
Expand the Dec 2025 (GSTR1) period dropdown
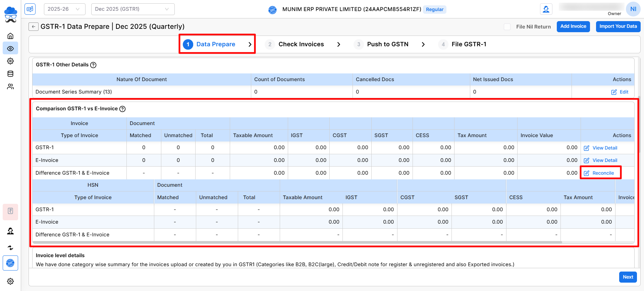(132, 9)
